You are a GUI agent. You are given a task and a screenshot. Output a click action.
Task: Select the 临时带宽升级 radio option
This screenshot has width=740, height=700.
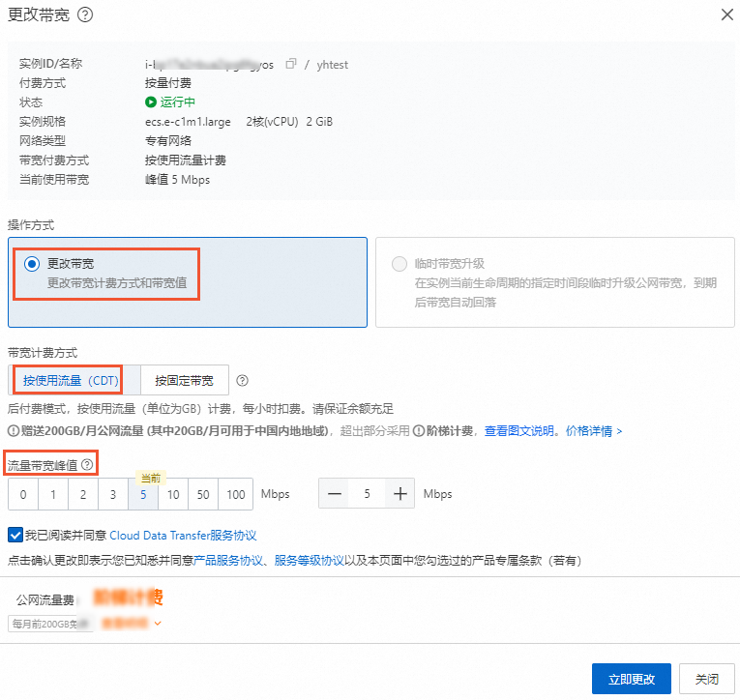tap(400, 264)
